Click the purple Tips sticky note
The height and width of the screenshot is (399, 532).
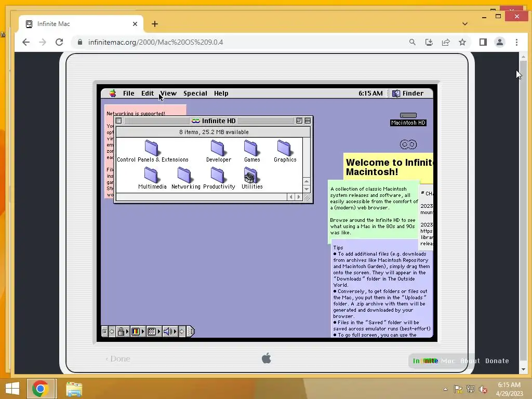click(382, 290)
